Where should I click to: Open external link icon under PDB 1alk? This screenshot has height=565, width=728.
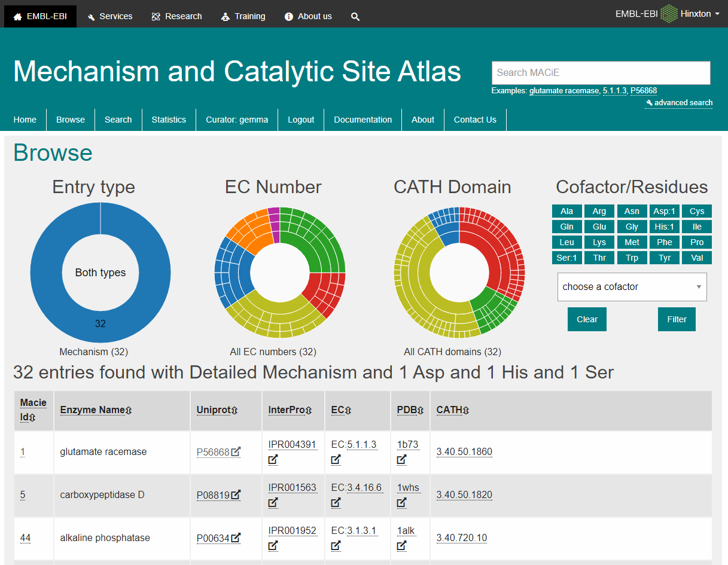tap(402, 546)
